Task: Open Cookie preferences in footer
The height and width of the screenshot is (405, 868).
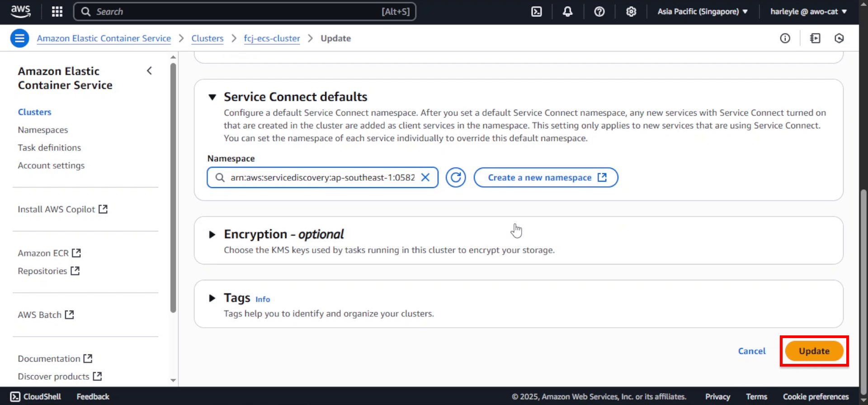Action: 816,396
